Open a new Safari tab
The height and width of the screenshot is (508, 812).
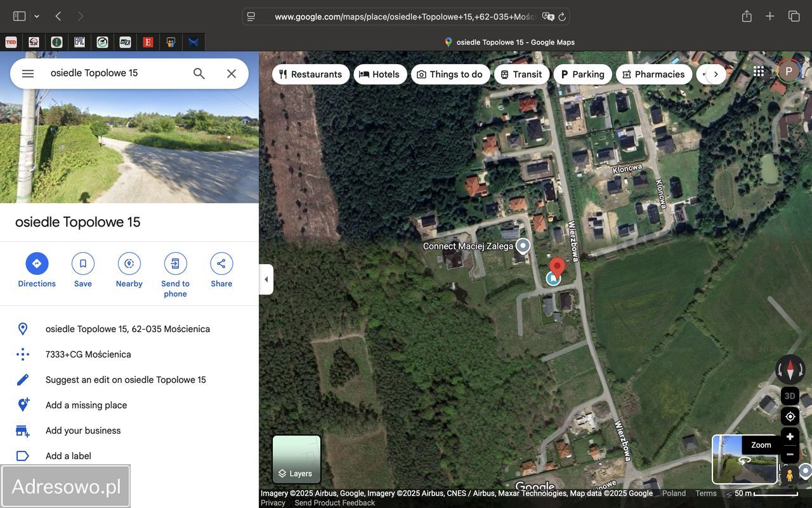point(770,17)
